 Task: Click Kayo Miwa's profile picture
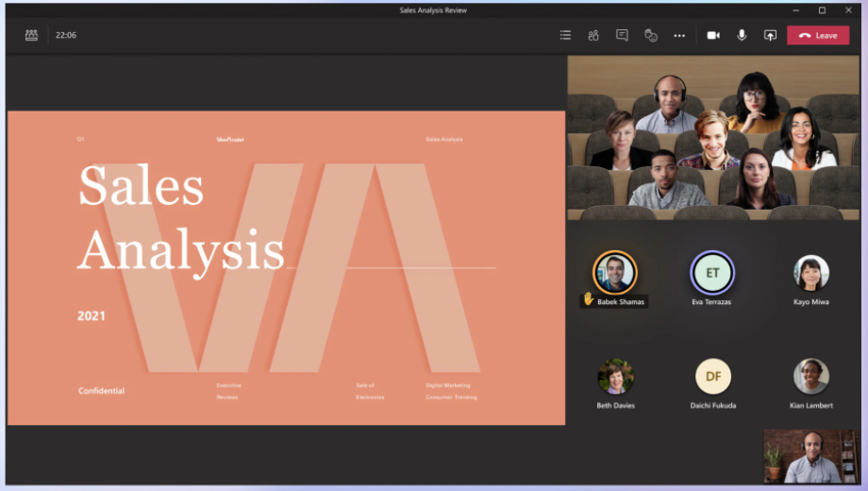tap(810, 273)
